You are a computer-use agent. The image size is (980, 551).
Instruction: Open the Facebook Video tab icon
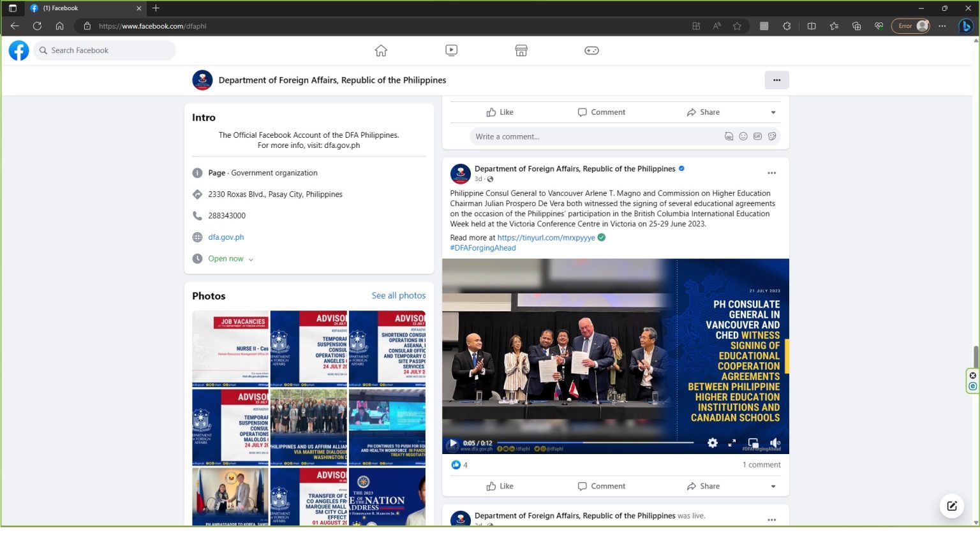tap(451, 50)
